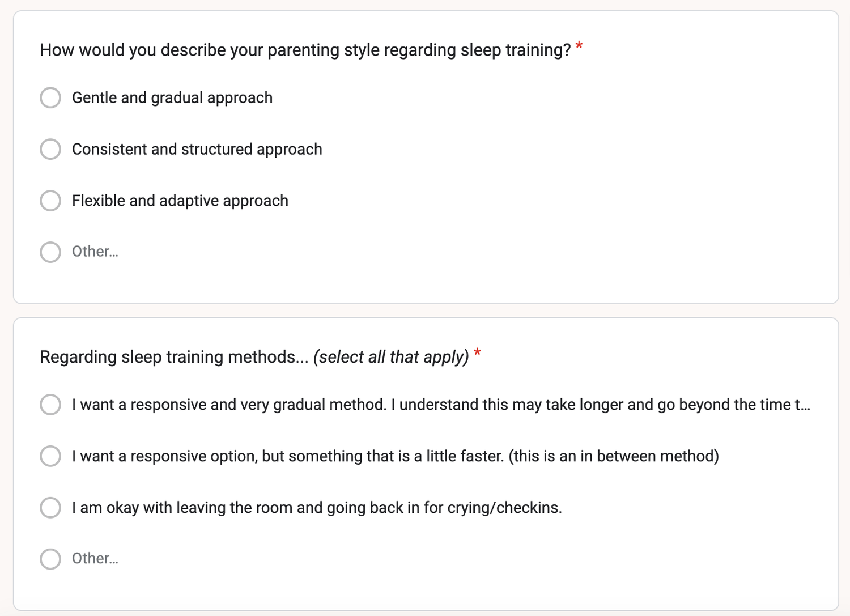Select the "Other" radio under sleep training methods
This screenshot has width=850, height=616.
(50, 559)
